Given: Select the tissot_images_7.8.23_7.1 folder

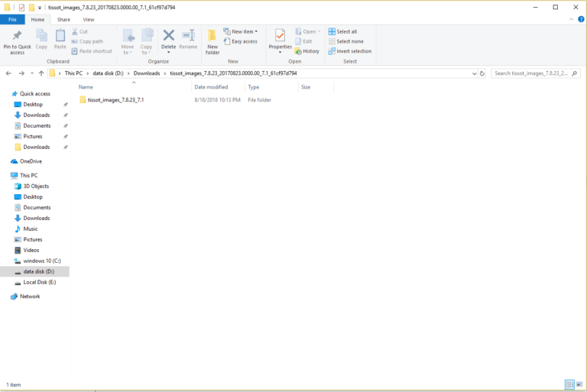Looking at the screenshot, I should click(x=115, y=100).
